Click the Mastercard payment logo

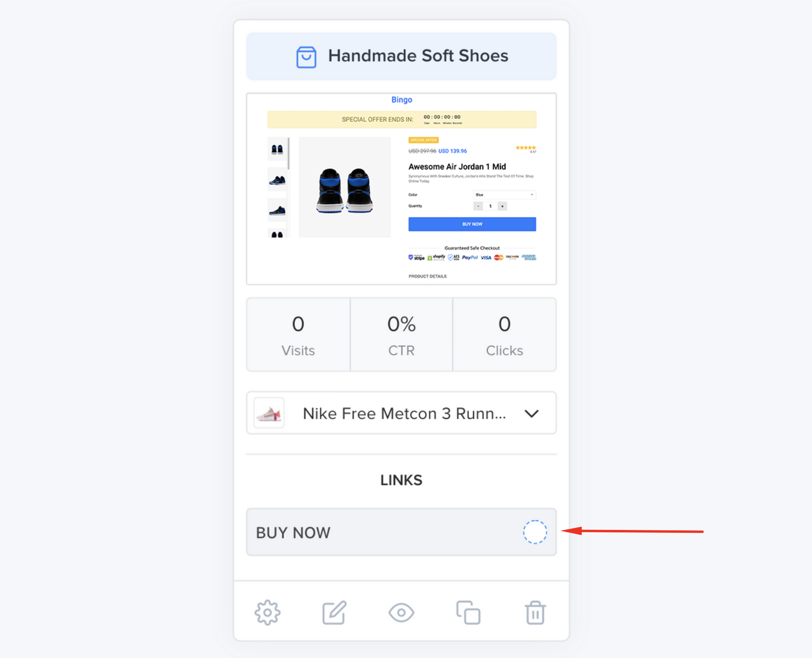coord(499,257)
